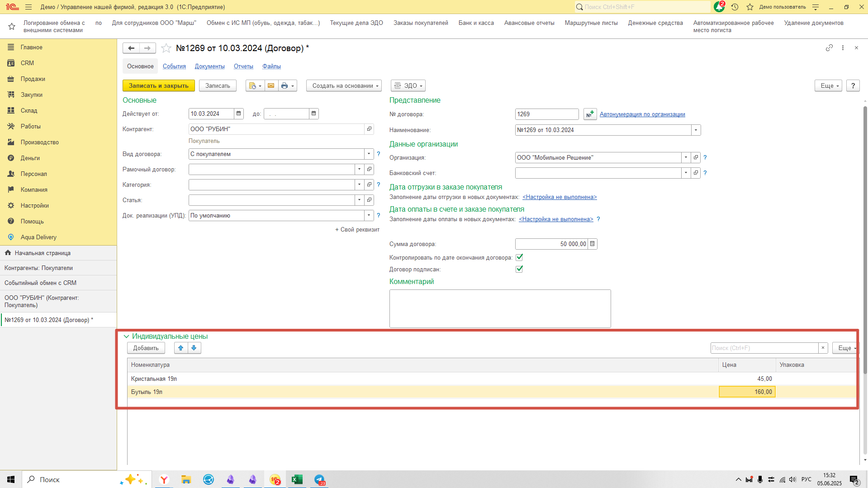
Task: Open 'Категория' dropdown arrow
Action: click(360, 185)
